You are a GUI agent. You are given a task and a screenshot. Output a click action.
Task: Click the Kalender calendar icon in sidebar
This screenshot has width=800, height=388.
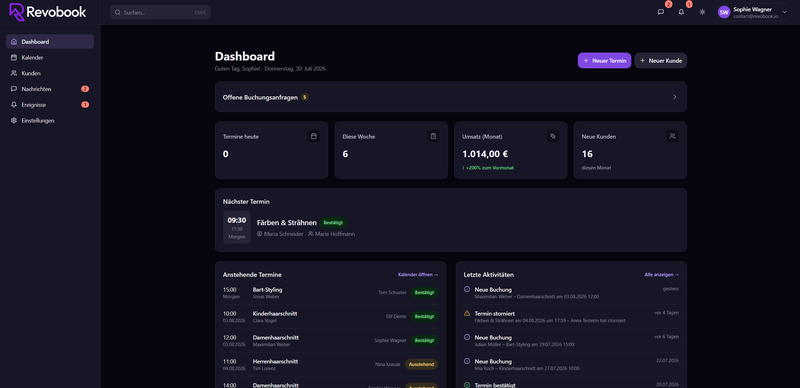(x=14, y=58)
